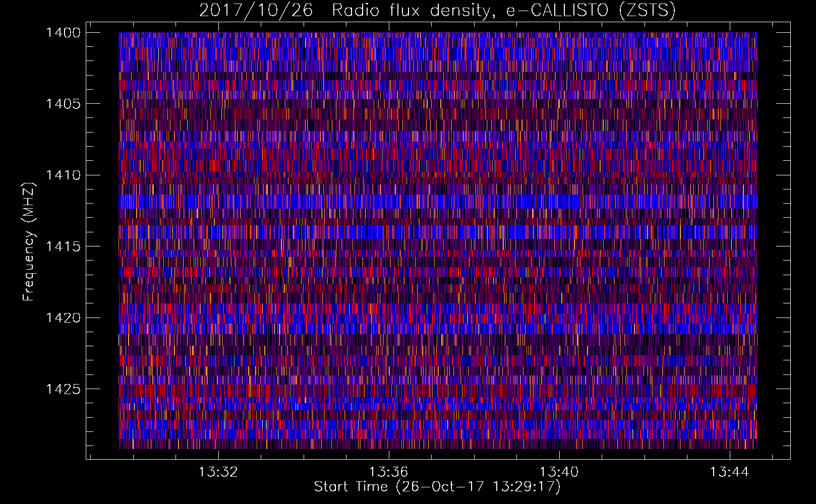Select the 1425 frequency tick label

click(x=63, y=389)
